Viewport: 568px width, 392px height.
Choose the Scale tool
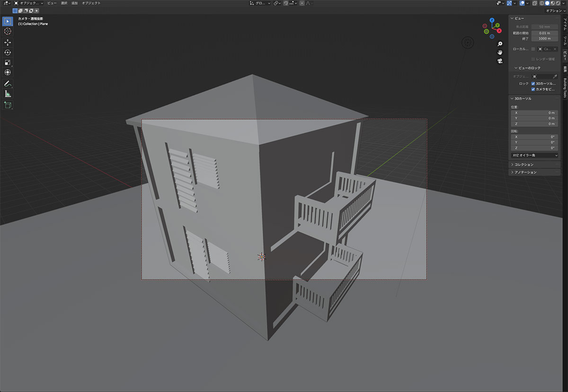click(x=8, y=62)
